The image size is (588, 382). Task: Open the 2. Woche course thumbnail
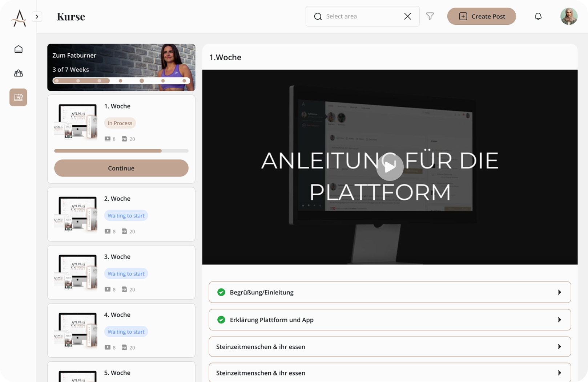click(x=76, y=214)
